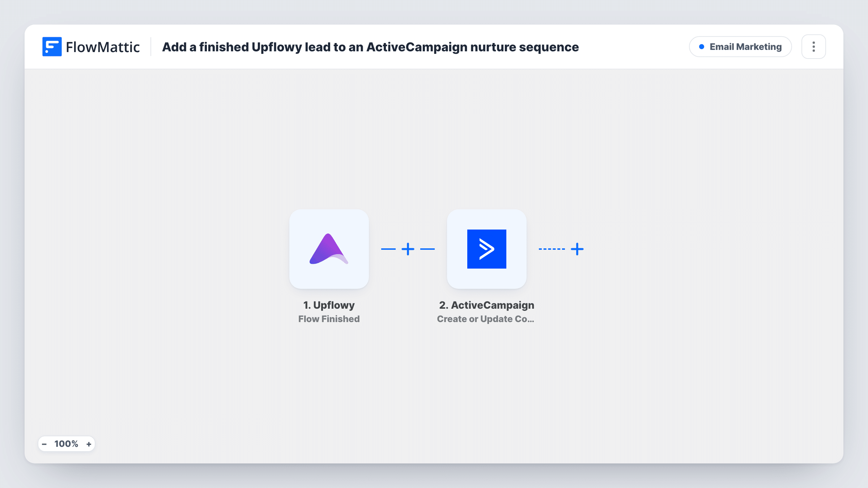Open the ActiveCampaign action step card
868x488 pixels.
click(487, 249)
